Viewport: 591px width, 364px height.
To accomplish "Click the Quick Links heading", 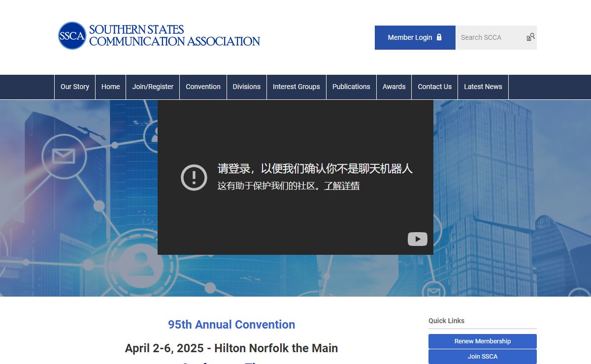I will (x=446, y=321).
